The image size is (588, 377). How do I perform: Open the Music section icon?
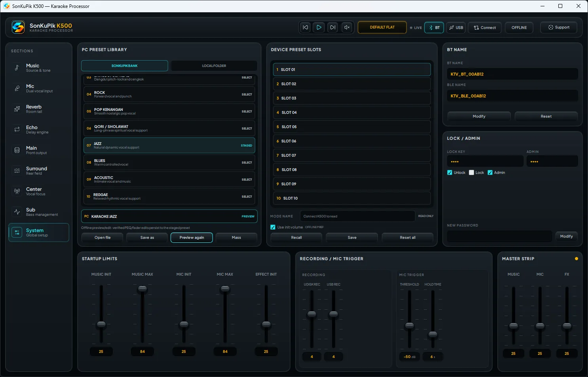tap(17, 68)
